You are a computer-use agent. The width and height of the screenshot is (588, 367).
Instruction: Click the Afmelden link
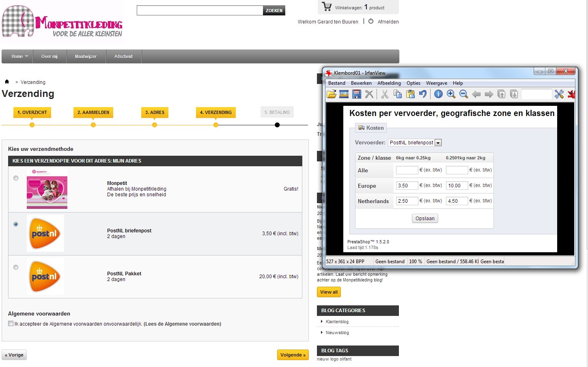tap(388, 22)
